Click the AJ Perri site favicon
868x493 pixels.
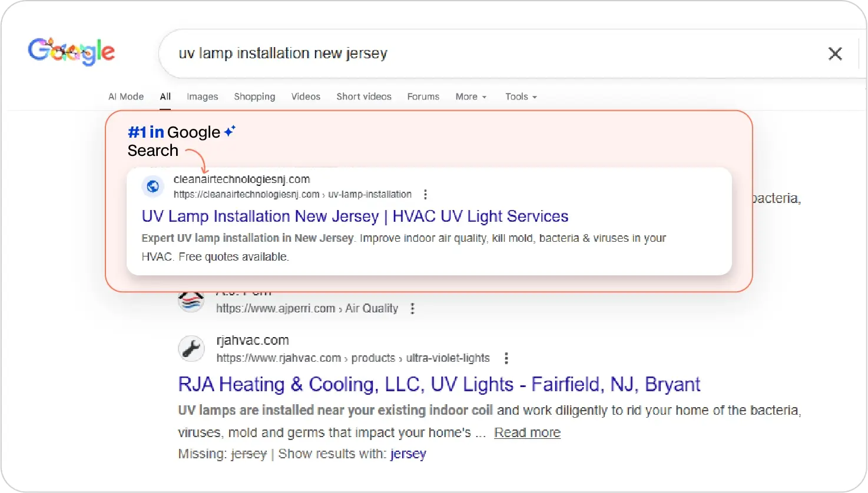point(191,301)
